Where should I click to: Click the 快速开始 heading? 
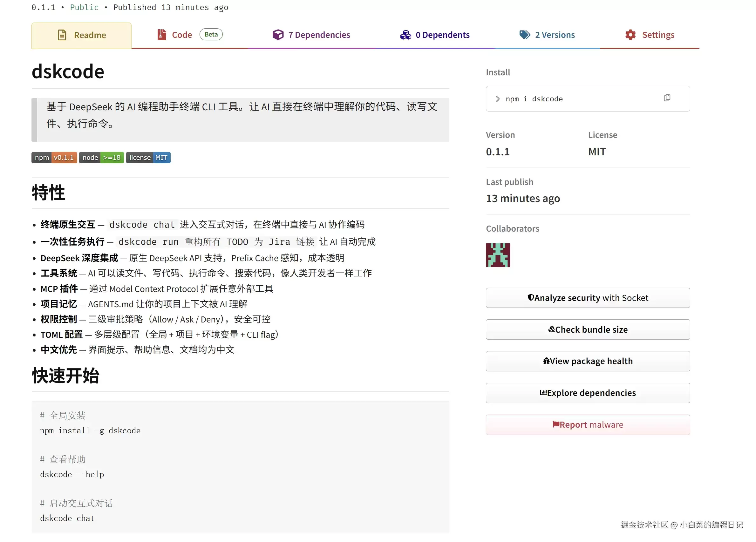point(65,376)
